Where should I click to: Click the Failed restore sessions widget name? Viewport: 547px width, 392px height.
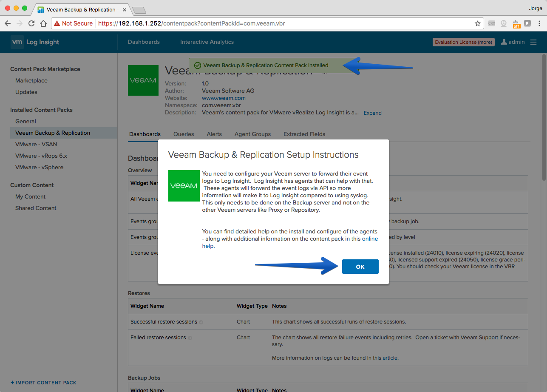(158, 338)
